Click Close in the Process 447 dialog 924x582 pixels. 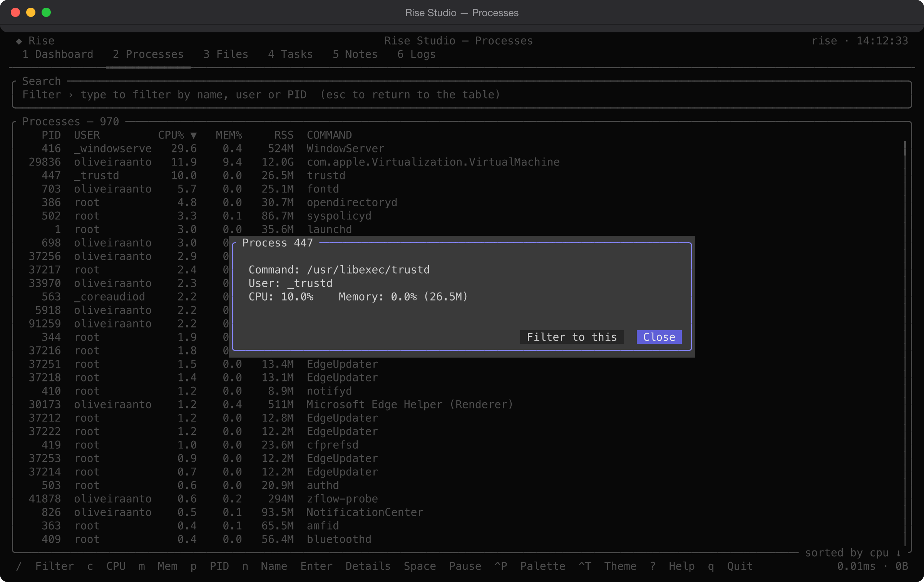click(659, 337)
